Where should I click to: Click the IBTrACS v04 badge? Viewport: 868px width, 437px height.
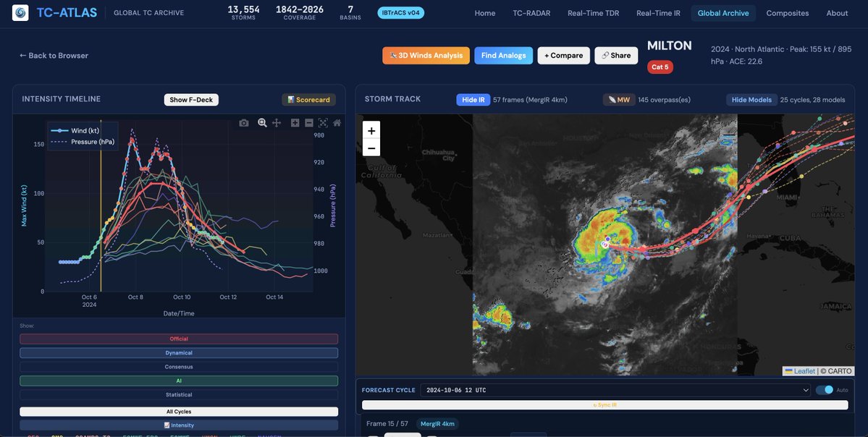401,13
